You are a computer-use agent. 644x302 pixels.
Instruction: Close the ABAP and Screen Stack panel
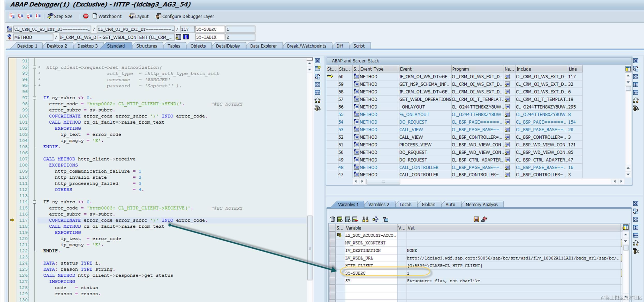(x=635, y=61)
